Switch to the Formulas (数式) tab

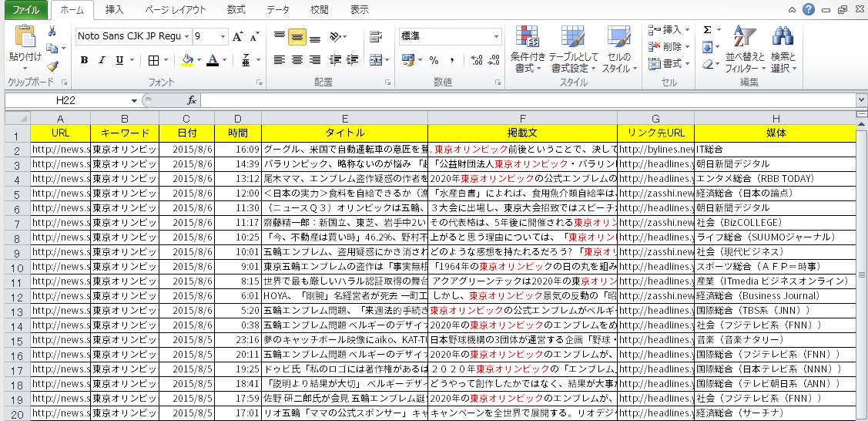[236, 10]
